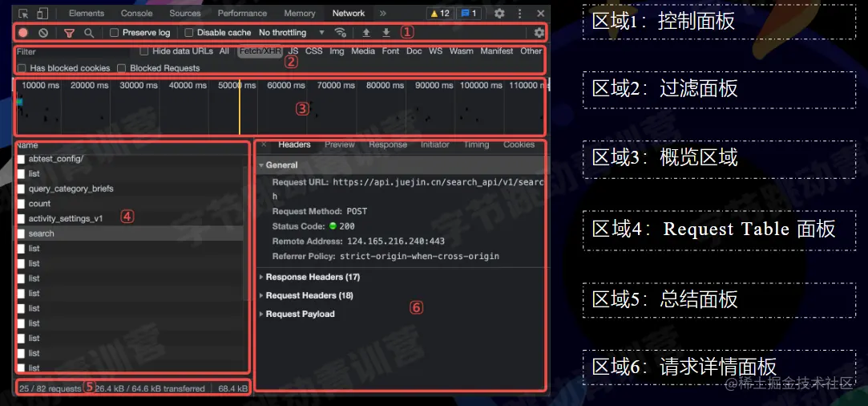Open DevTools three-dot customize menu
This screenshot has width=868, height=406.
(520, 14)
